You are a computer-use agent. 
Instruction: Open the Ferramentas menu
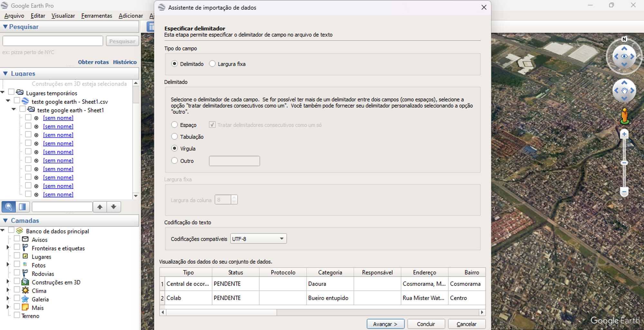coord(96,15)
